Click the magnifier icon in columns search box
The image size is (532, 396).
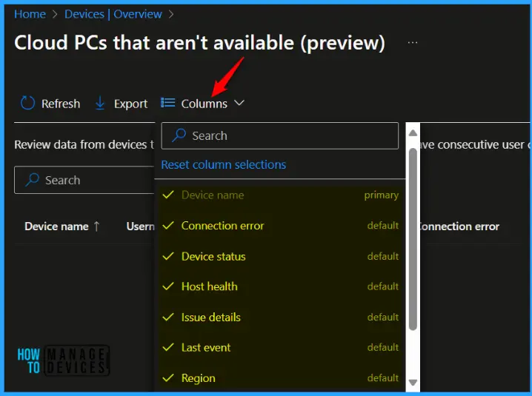coord(179,135)
